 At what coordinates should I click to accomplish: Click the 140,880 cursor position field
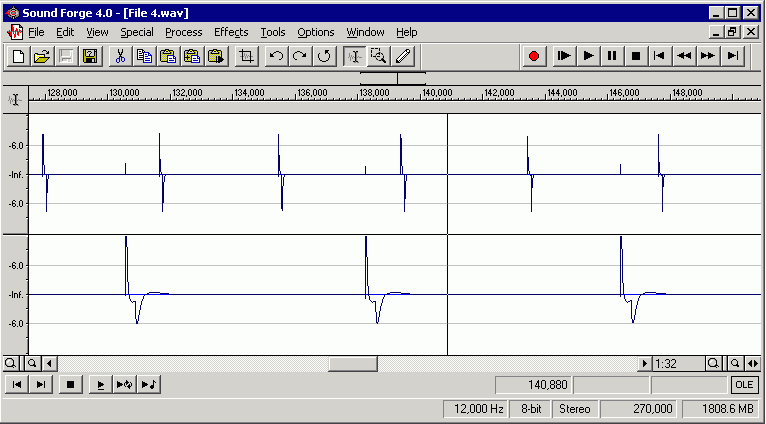(x=533, y=385)
